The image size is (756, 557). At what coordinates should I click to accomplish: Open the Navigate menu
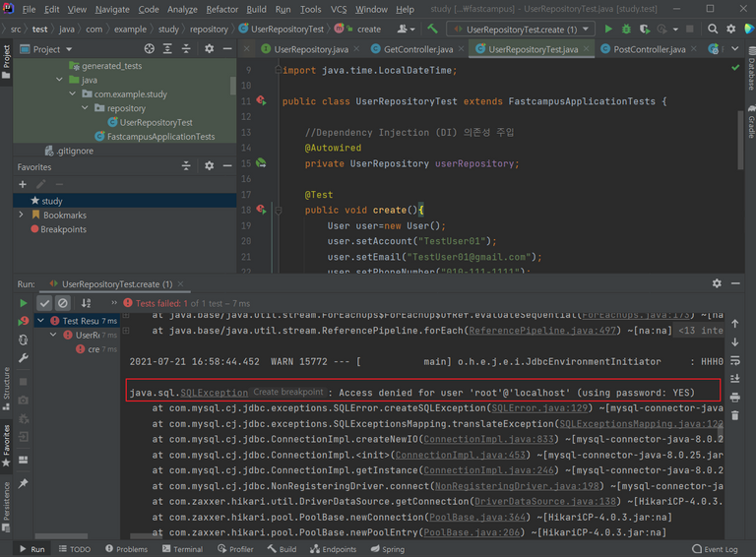coord(112,9)
